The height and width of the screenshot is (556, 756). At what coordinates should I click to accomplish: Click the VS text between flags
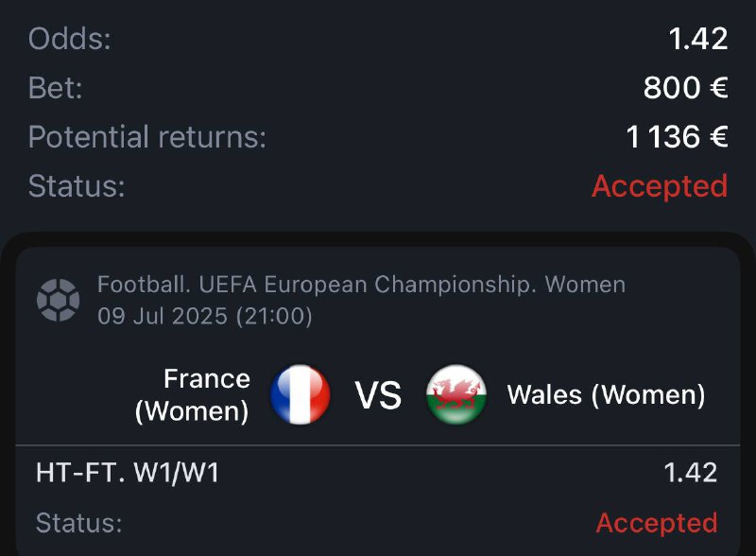pyautogui.click(x=378, y=395)
